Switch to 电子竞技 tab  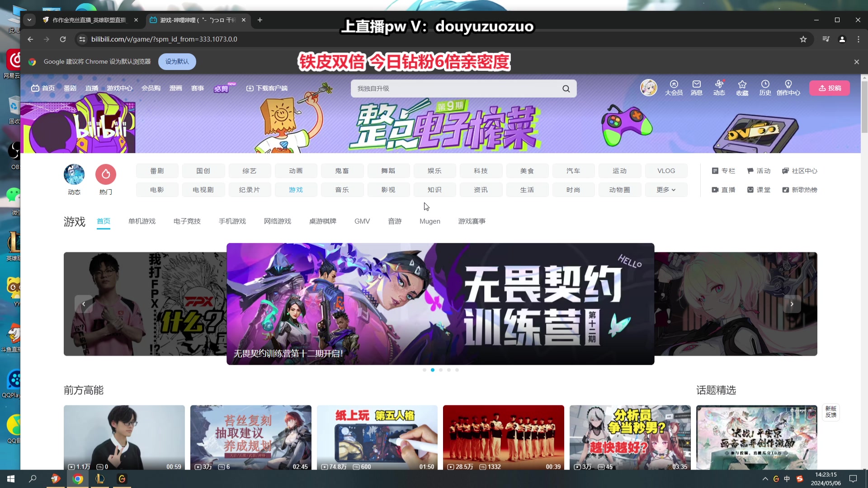pyautogui.click(x=187, y=221)
